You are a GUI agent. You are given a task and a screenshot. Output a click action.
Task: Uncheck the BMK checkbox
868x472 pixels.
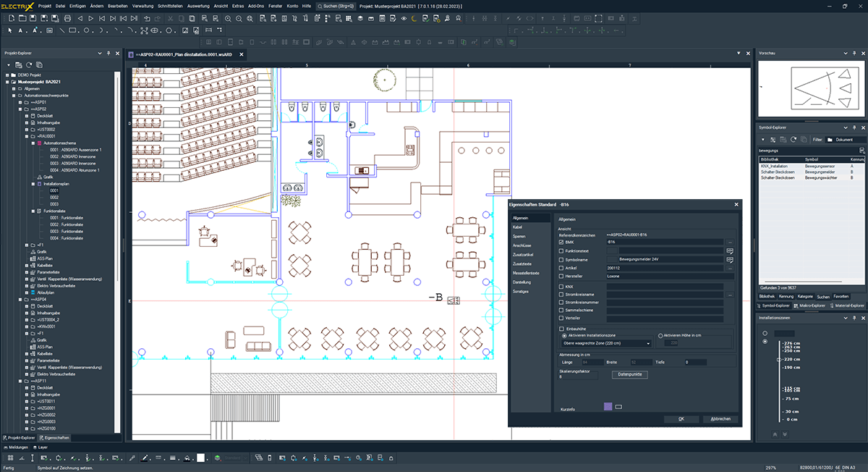point(562,242)
